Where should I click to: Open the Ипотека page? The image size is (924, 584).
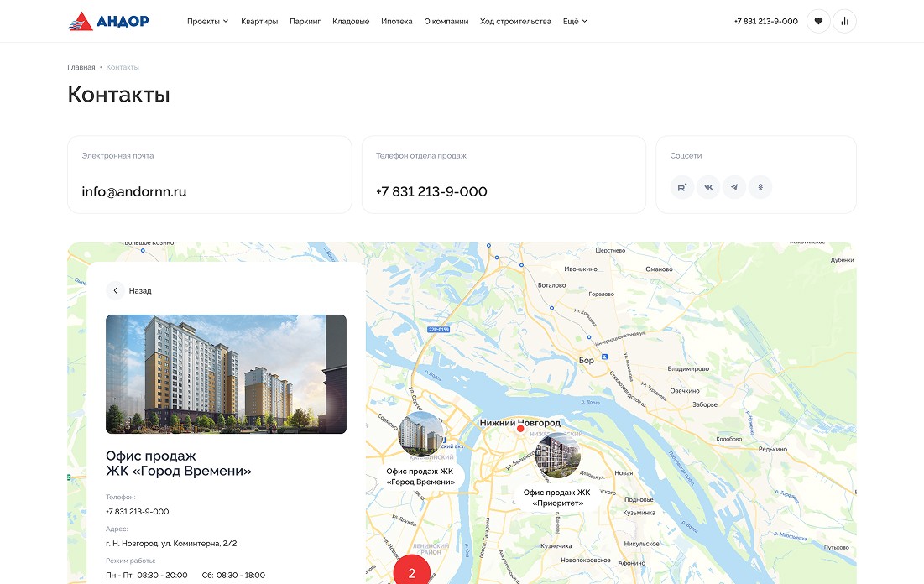(x=397, y=21)
